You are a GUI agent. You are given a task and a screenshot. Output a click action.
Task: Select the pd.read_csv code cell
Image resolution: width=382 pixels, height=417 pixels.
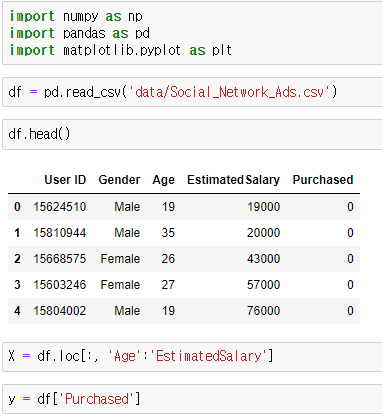(192, 92)
